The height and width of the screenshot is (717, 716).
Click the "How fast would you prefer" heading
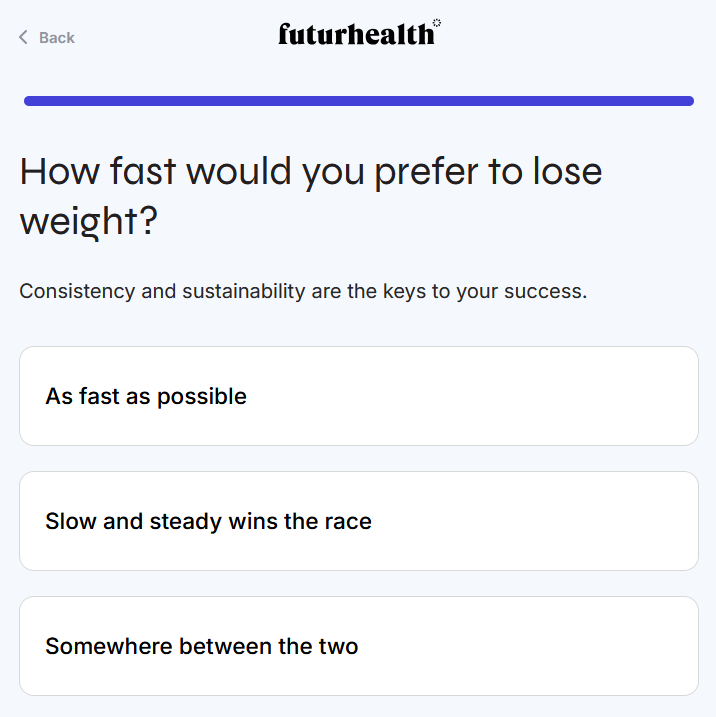point(311,172)
